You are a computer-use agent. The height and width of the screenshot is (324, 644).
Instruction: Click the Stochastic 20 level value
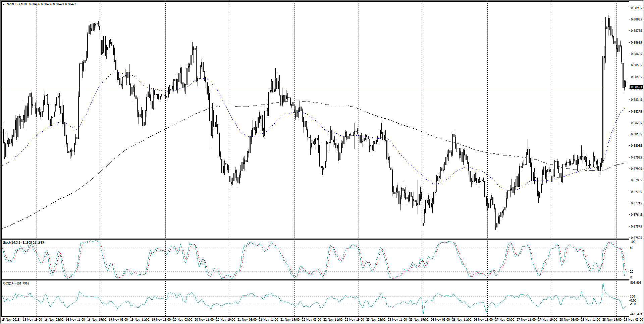pos(632,271)
